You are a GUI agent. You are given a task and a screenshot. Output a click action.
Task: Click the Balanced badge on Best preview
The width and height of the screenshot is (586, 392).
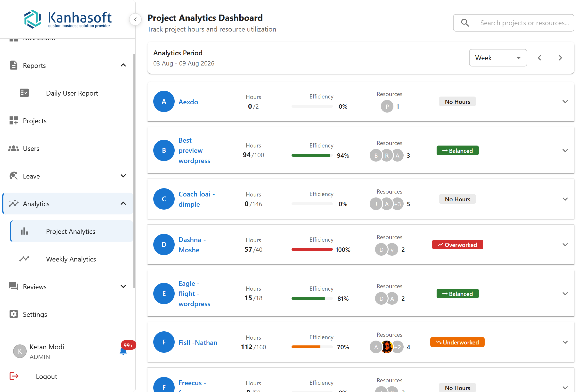coord(457,150)
